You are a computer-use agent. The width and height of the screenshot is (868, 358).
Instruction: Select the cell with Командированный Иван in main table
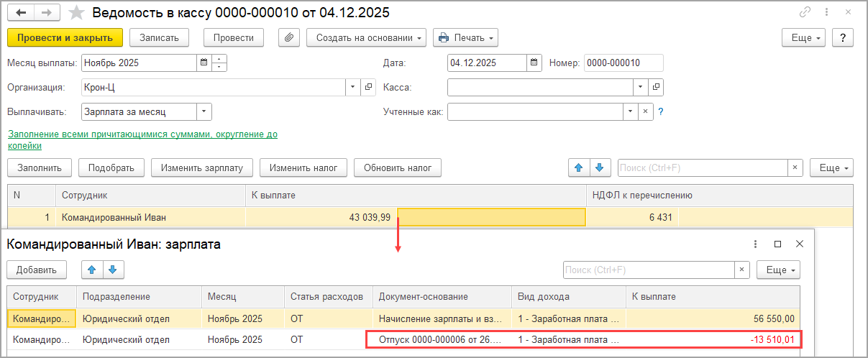click(150, 217)
